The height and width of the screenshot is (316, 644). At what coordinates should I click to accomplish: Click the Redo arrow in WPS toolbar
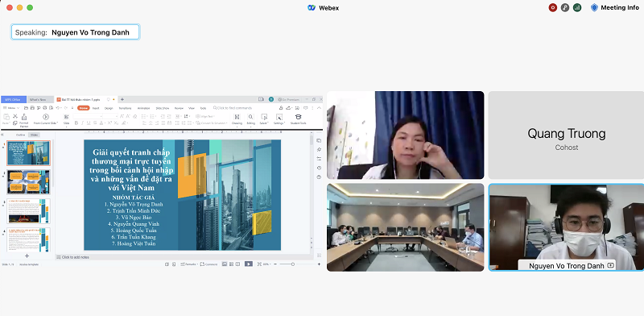coord(66,108)
